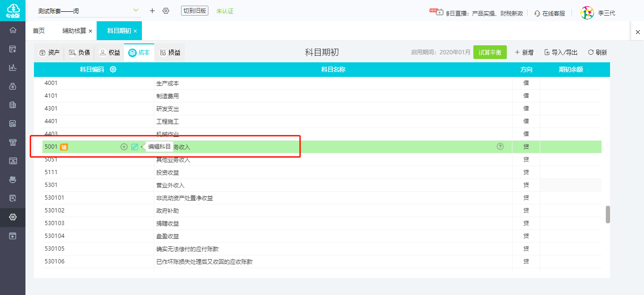This screenshot has height=295, width=644.
Task: Click the 编辑科目 edit icon on row 5001
Action: click(135, 147)
